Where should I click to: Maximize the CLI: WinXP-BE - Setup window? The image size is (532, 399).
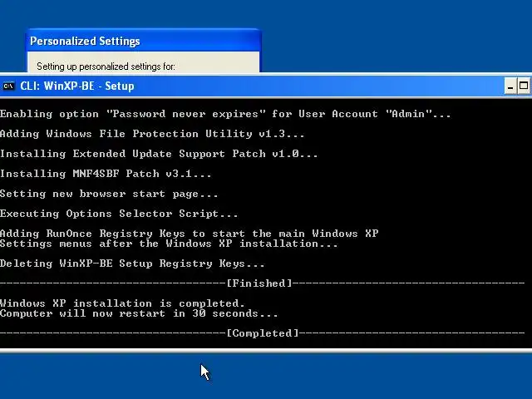pyautogui.click(x=524, y=86)
